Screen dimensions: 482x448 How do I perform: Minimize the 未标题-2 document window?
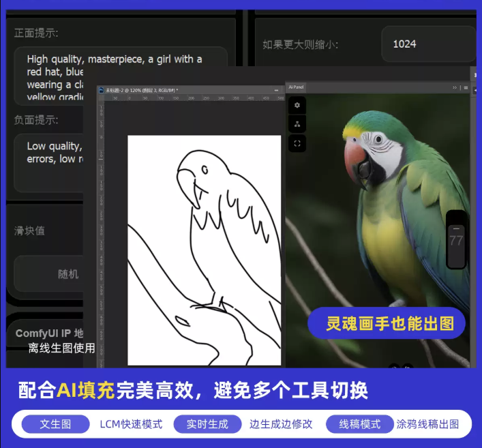276,91
